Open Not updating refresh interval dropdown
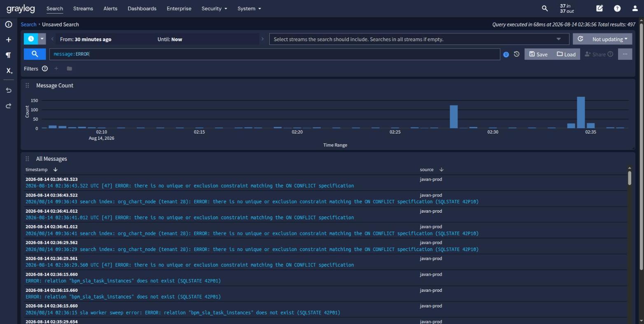 (x=610, y=39)
